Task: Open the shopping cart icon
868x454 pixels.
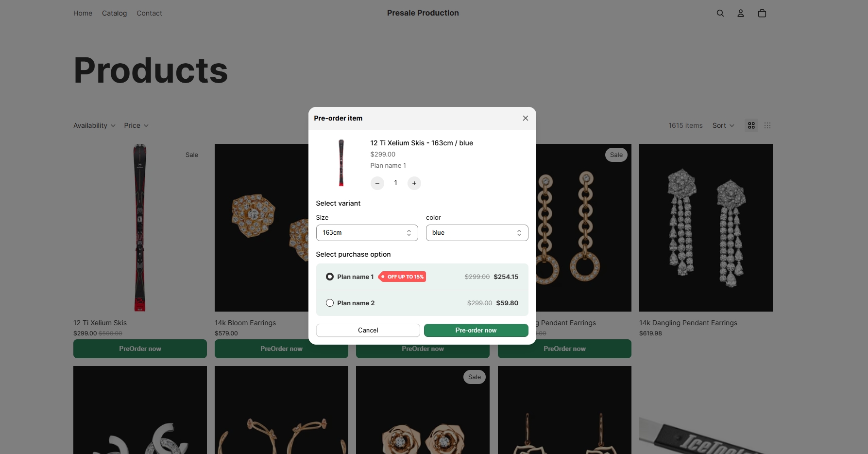Action: point(762,13)
